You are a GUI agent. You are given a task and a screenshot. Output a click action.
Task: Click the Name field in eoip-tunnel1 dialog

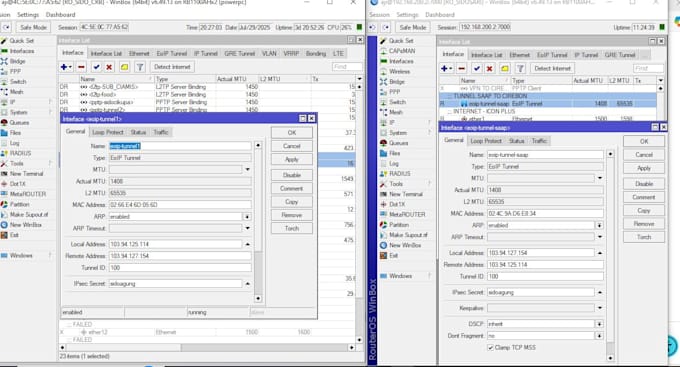point(180,146)
